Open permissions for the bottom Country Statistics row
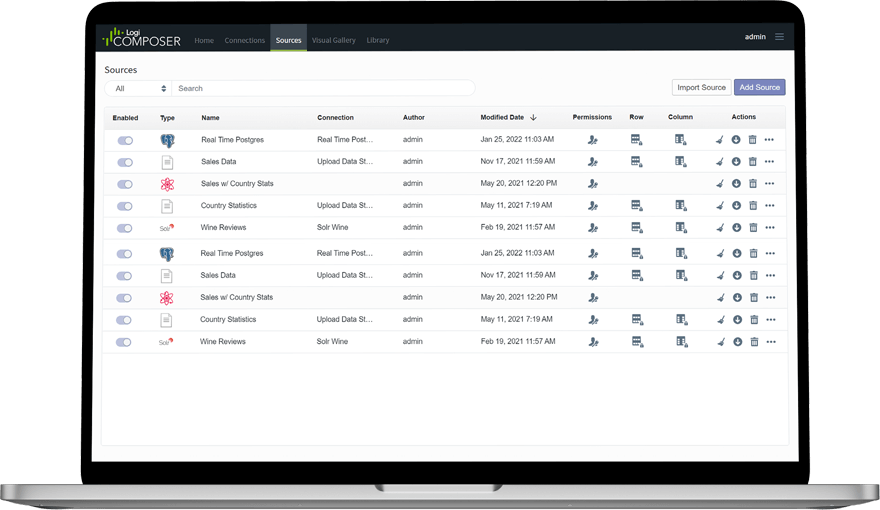 [593, 320]
